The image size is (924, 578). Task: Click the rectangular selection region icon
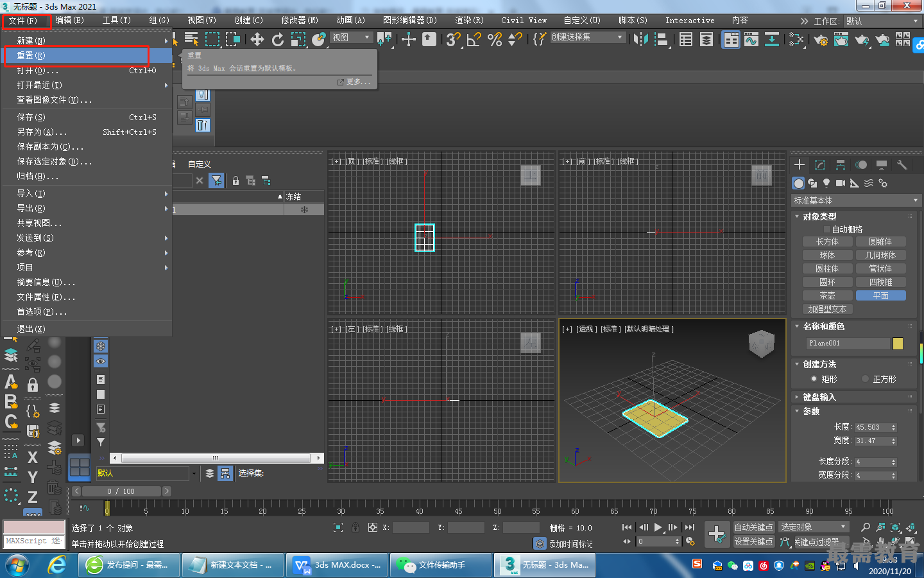tap(212, 40)
